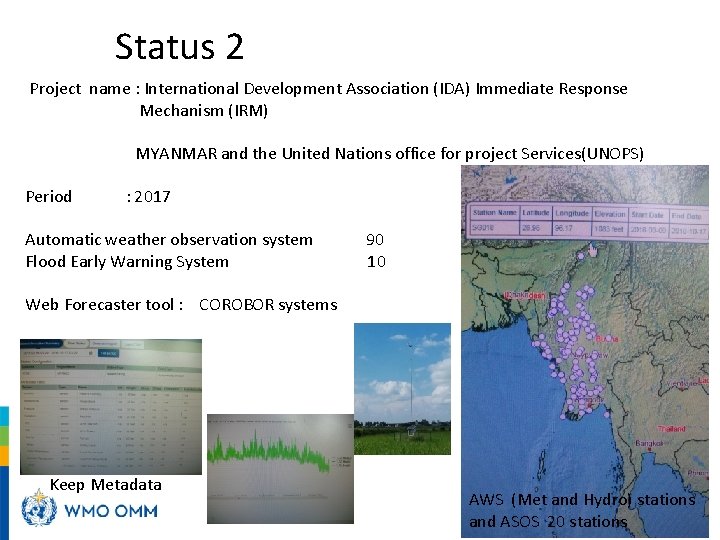
Task: Click 'Start Date' header in map popup
Action: (x=647, y=215)
